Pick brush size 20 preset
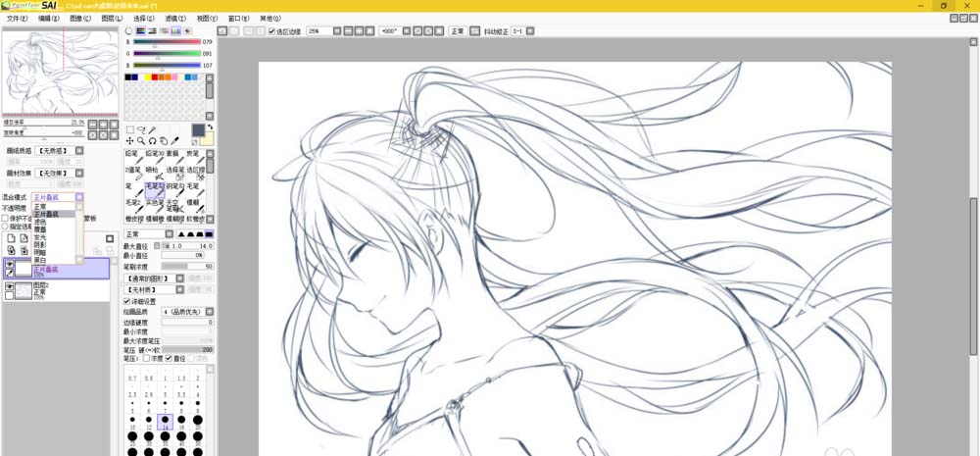 point(198,422)
